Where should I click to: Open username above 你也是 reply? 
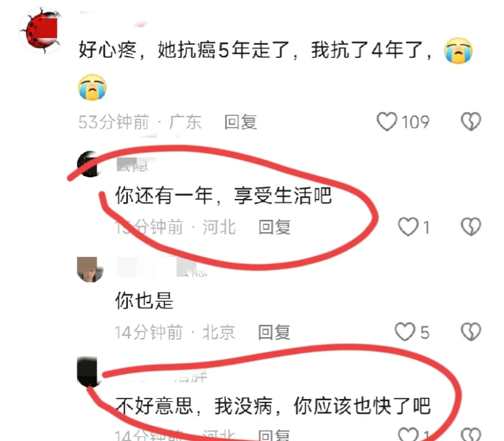(162, 268)
